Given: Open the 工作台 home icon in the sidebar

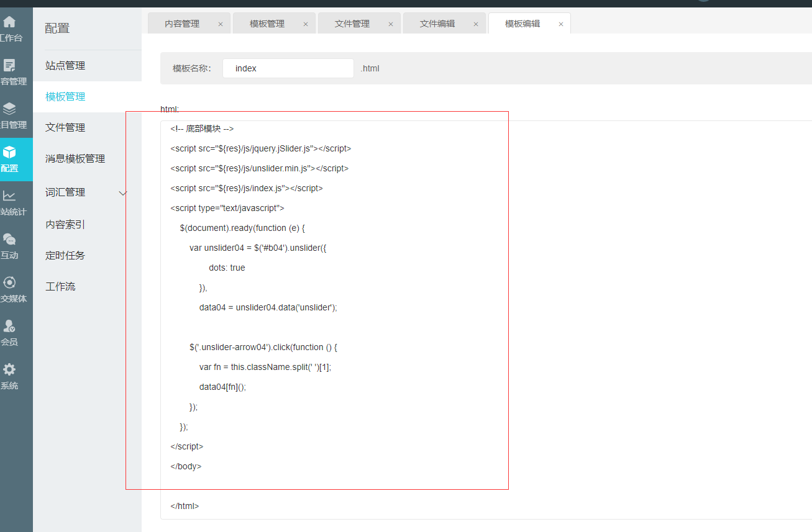Looking at the screenshot, I should (9, 22).
